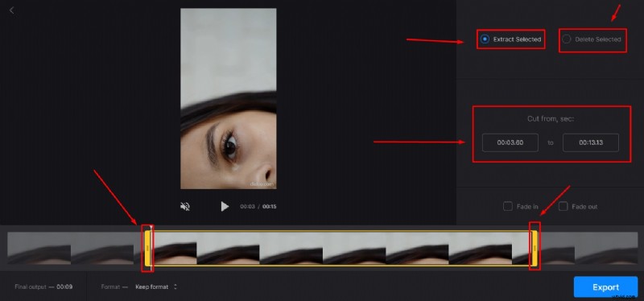Click the cut start time field 00:03.60

[x=510, y=142]
